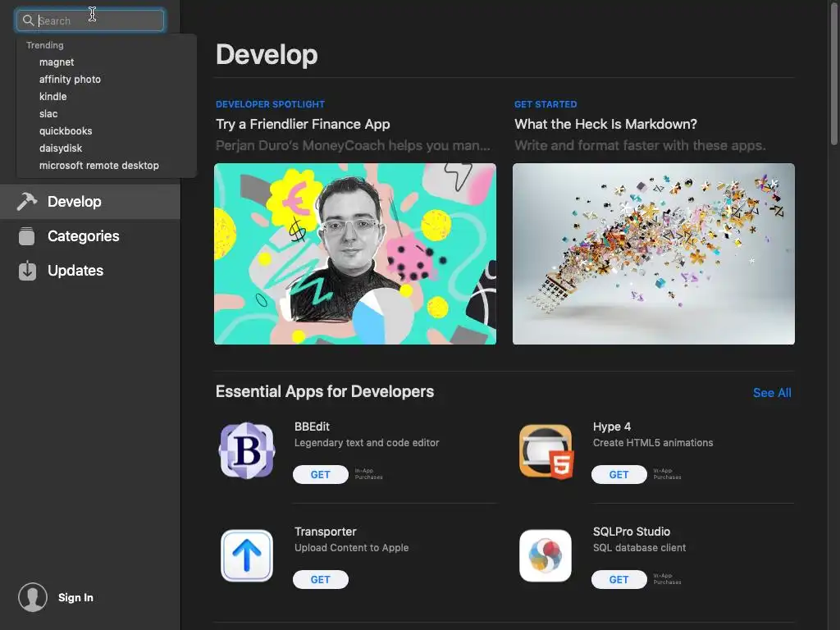Click GET button for Transporter

click(x=321, y=580)
